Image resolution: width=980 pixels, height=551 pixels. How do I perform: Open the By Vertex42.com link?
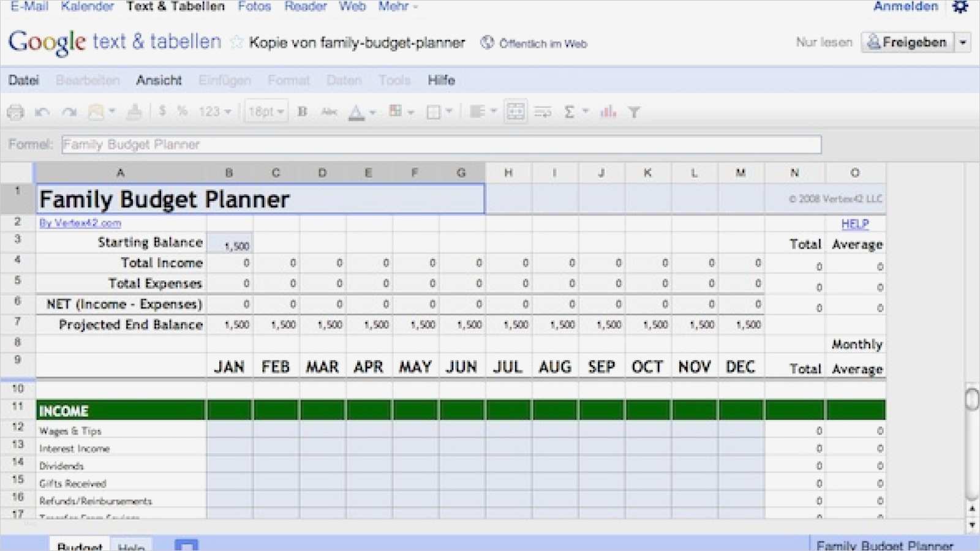pos(80,223)
